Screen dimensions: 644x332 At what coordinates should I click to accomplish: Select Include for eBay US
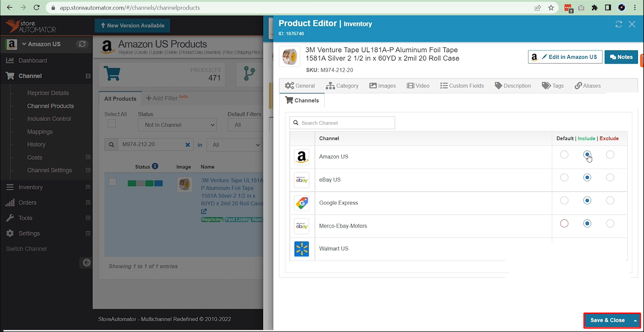coord(587,178)
